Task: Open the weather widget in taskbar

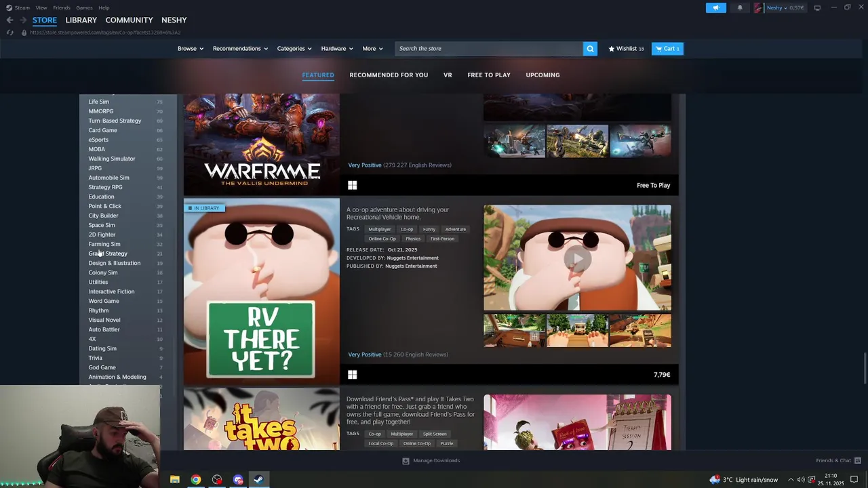Action: [744, 480]
